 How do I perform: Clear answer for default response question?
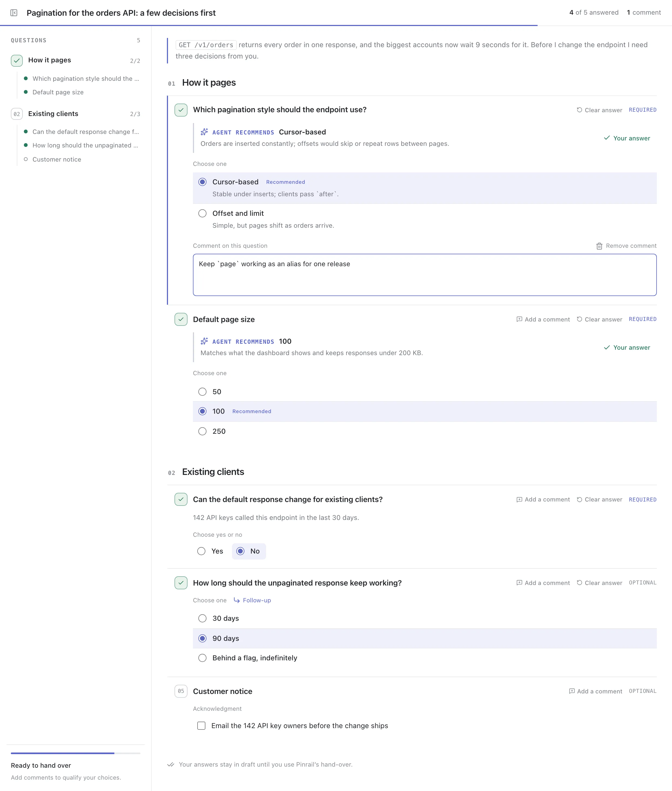point(599,500)
